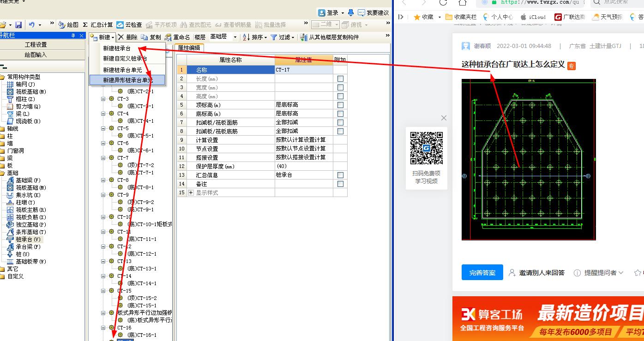Viewport: 644px width, 341px height.
Task: Open the 新建 dropdown button
Action: pos(102,37)
